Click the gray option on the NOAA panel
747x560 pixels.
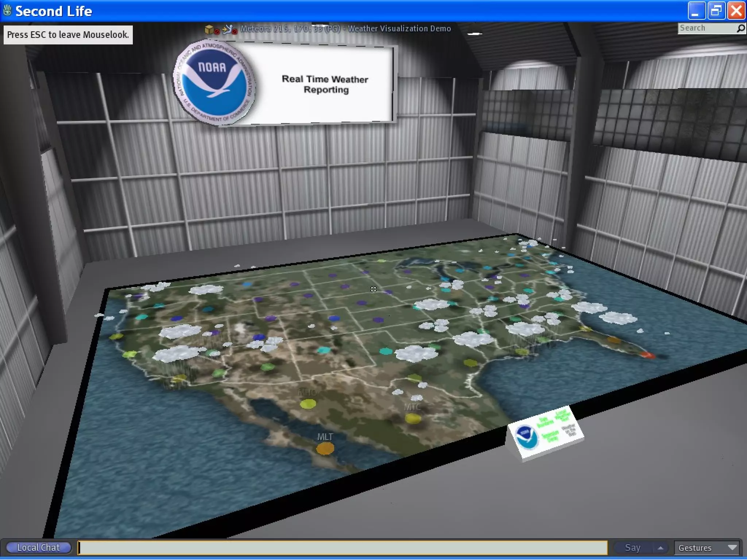click(569, 430)
